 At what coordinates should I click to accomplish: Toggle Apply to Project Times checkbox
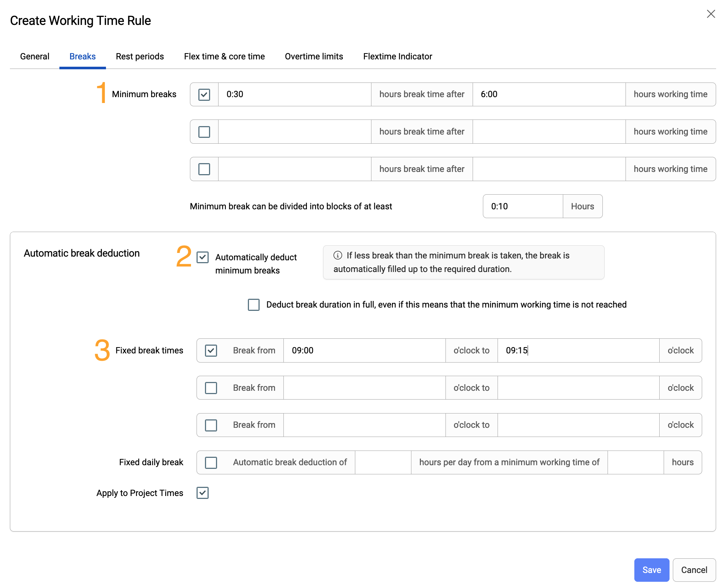point(203,493)
